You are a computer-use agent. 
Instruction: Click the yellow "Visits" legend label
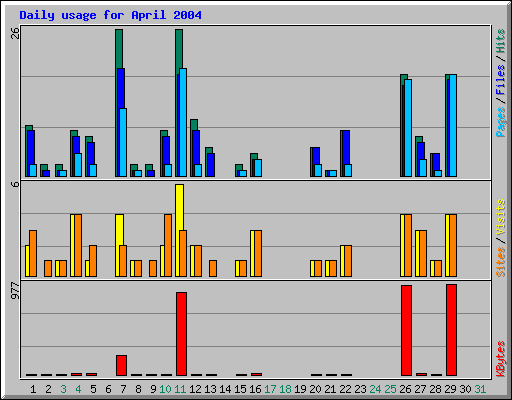[500, 217]
